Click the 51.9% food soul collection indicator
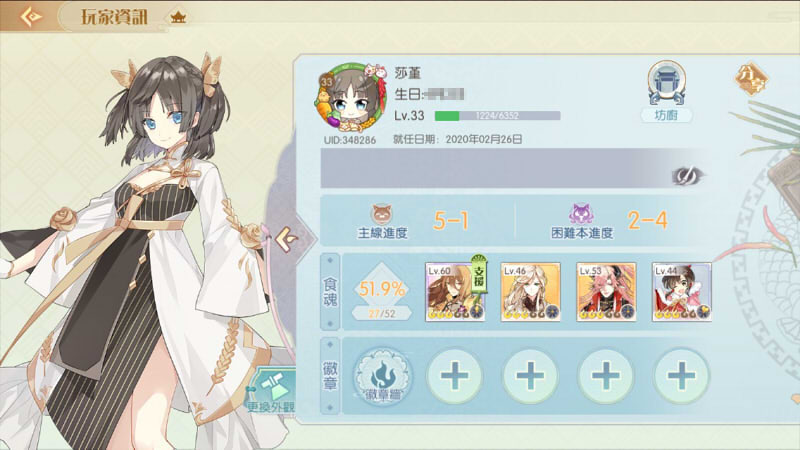Viewport: 800px width, 450px height. click(382, 292)
